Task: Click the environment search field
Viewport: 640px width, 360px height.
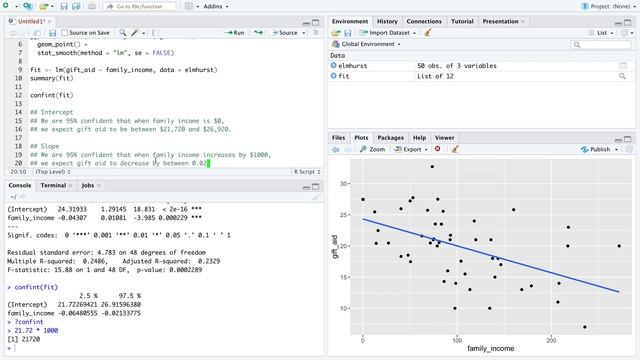Action: pos(601,44)
